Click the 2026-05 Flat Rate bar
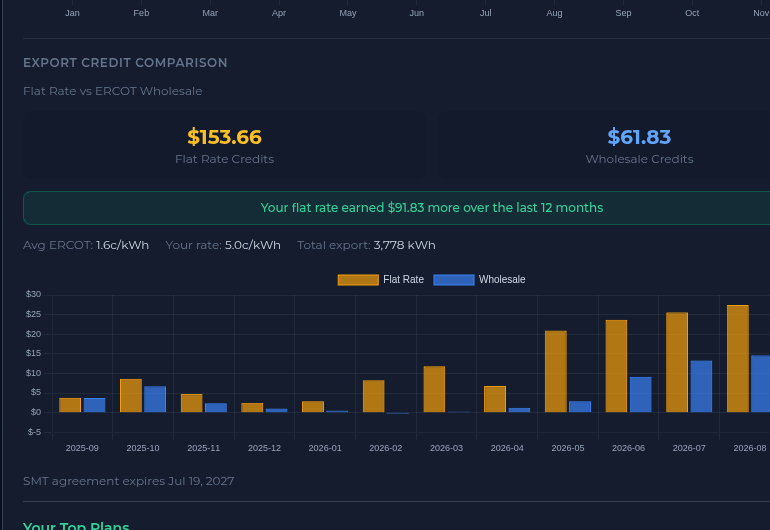 pos(555,371)
